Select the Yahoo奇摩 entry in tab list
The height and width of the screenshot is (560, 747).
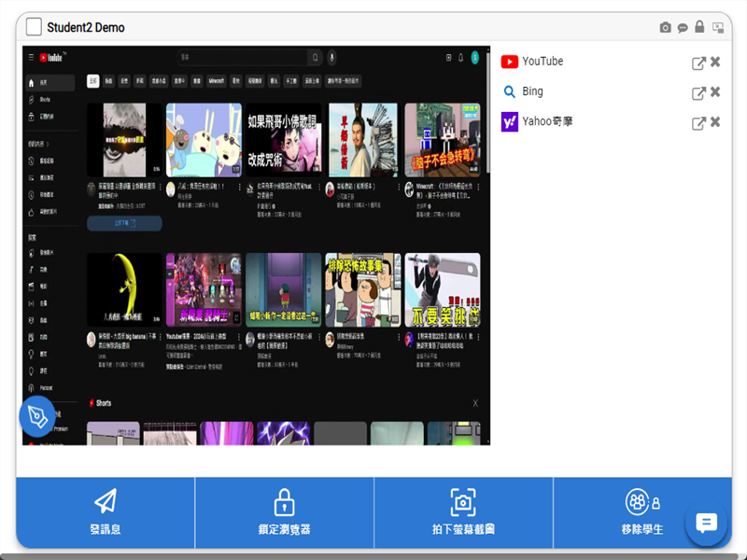coord(549,121)
